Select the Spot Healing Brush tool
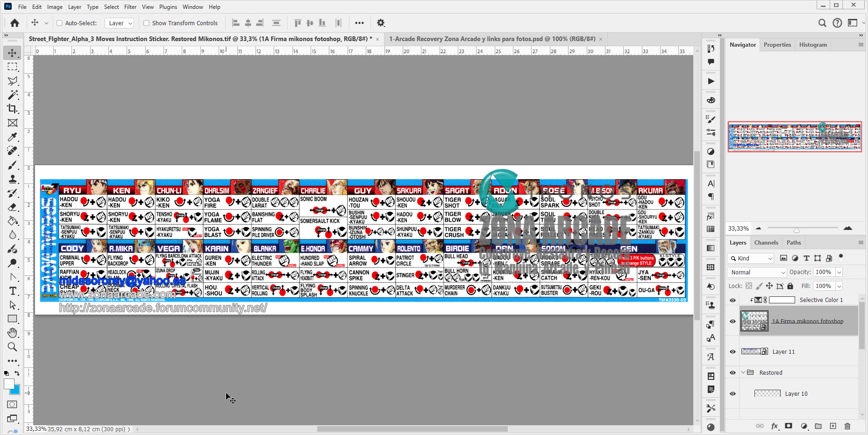This screenshot has height=435, width=868. [x=13, y=151]
